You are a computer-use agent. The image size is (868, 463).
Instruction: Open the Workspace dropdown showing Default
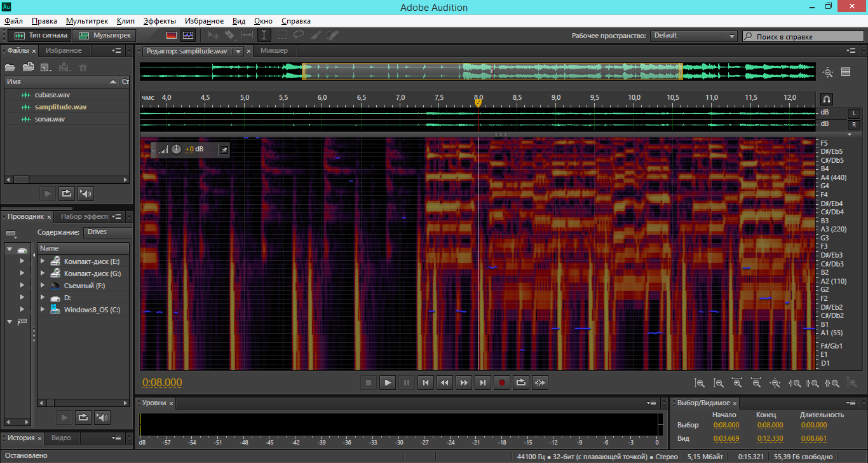693,36
